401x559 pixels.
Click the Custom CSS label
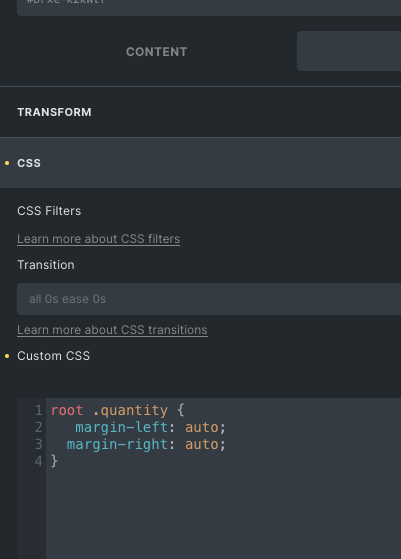[x=53, y=356]
